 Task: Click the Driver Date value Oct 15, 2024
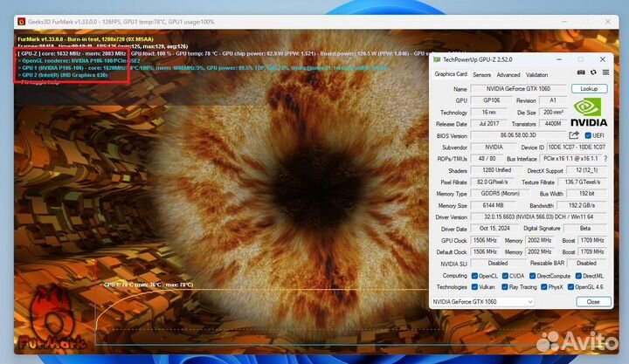(x=494, y=229)
